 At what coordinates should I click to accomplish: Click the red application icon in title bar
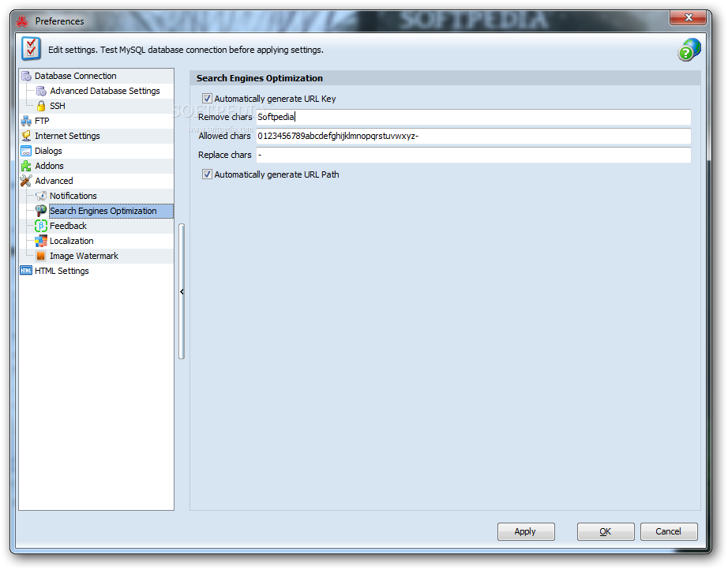[x=22, y=21]
